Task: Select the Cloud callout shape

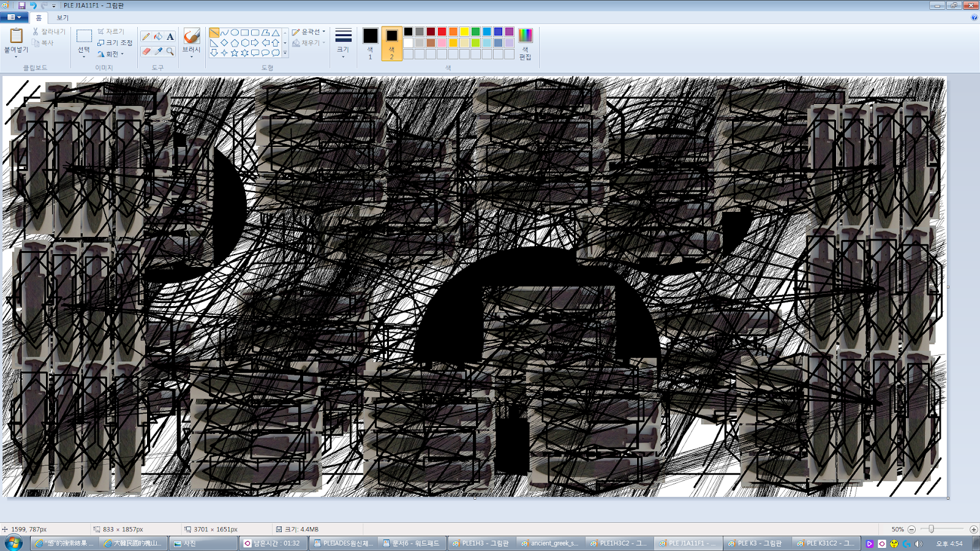Action: pos(276,53)
